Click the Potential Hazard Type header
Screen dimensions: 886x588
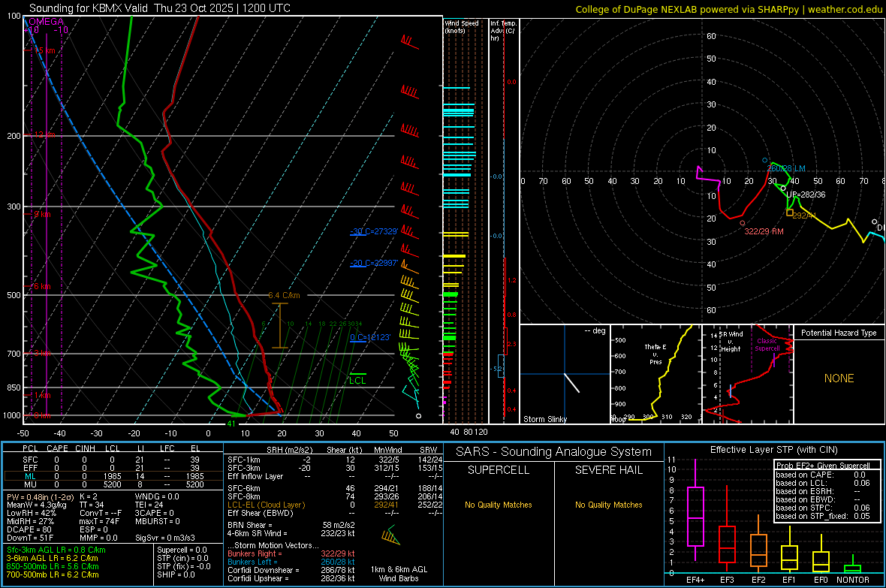(x=839, y=333)
